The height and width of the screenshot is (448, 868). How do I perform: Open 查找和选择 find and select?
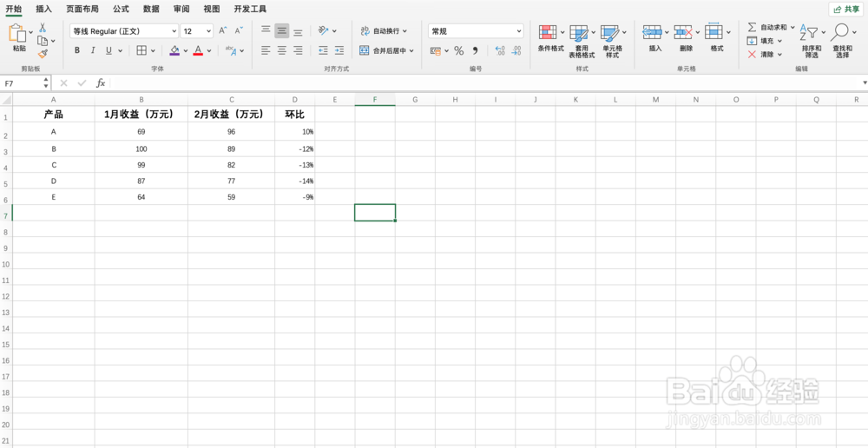(x=842, y=42)
